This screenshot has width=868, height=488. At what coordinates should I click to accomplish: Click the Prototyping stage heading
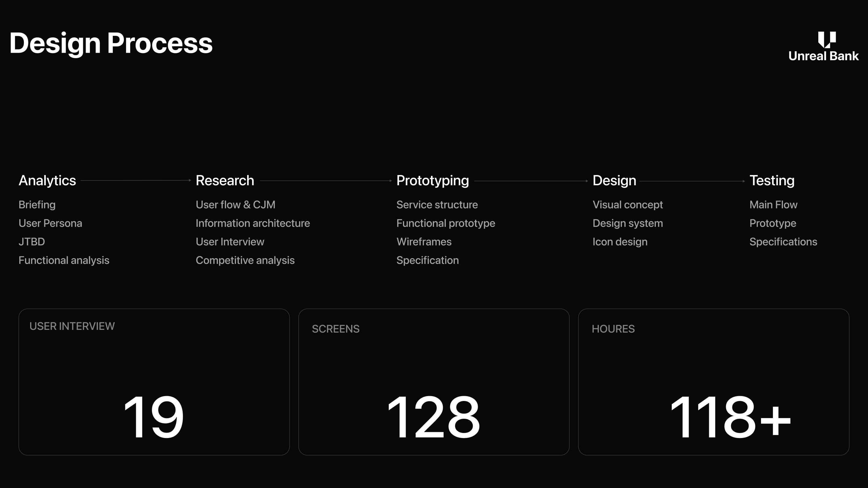pos(432,180)
